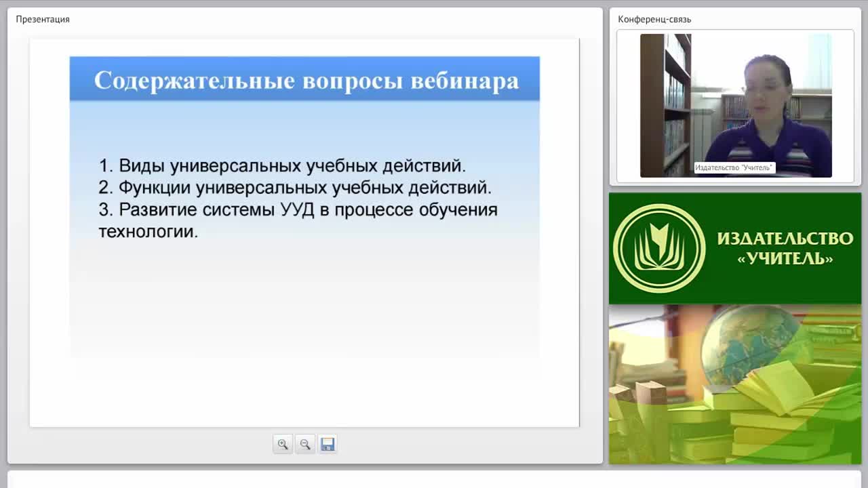Click the globe and books banner image
Viewport: 868px width, 488px height.
click(735, 384)
